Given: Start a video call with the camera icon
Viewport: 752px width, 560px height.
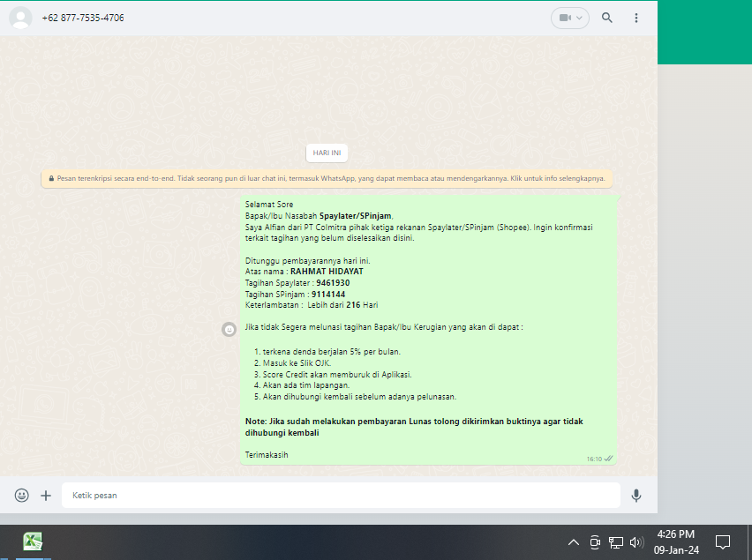Looking at the screenshot, I should [565, 19].
